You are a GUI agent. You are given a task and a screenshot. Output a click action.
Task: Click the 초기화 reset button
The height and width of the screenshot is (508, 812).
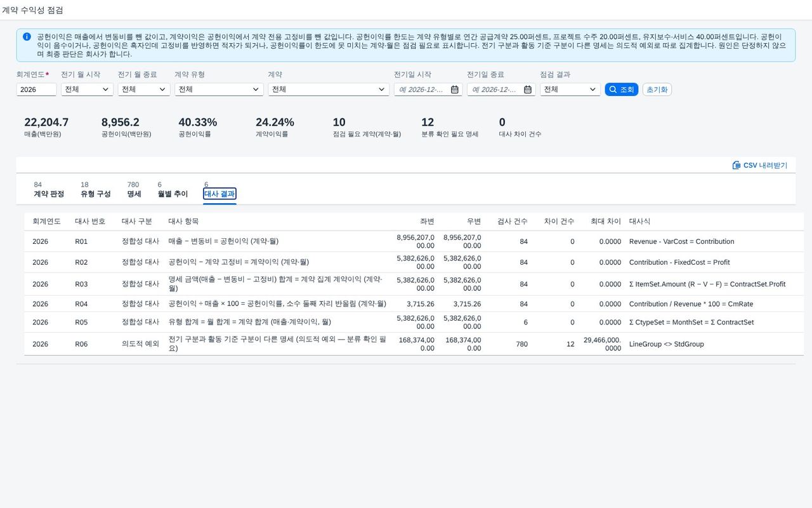657,90
